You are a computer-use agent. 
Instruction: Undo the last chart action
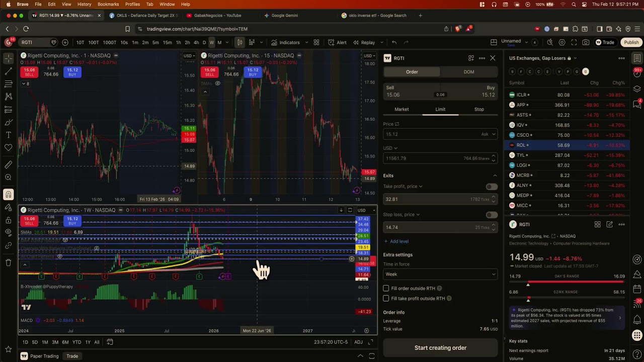[x=394, y=42]
